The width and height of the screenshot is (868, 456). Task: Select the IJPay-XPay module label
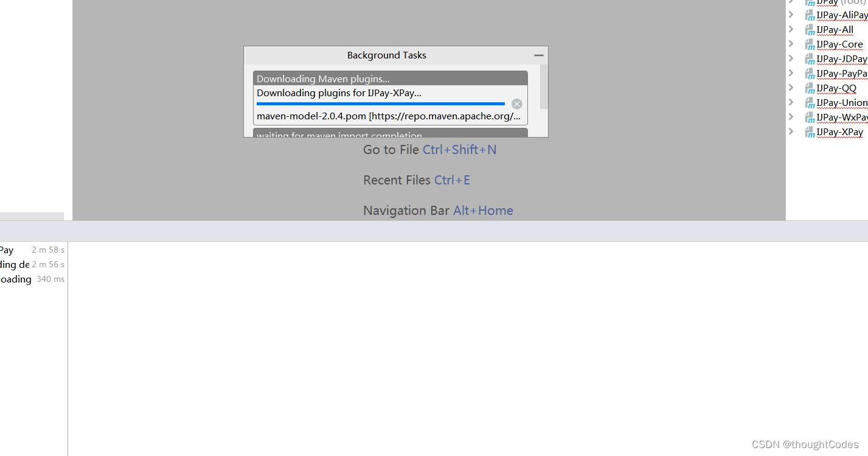(839, 132)
